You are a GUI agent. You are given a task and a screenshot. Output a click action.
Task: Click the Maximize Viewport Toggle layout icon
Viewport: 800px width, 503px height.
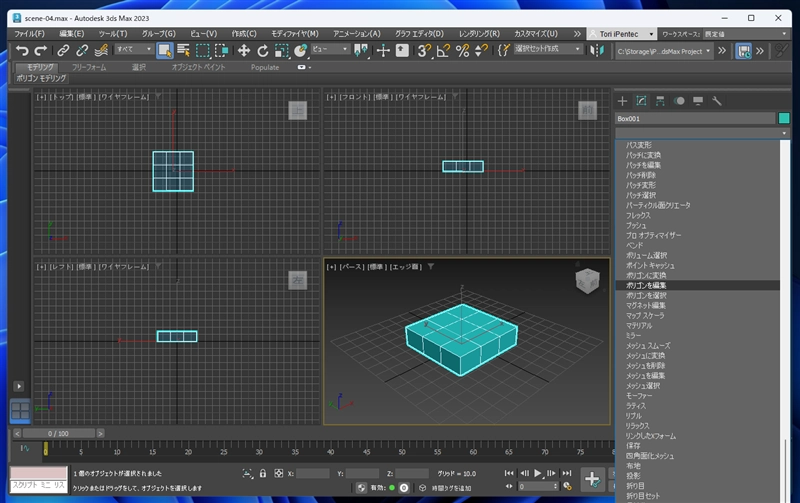coord(20,411)
